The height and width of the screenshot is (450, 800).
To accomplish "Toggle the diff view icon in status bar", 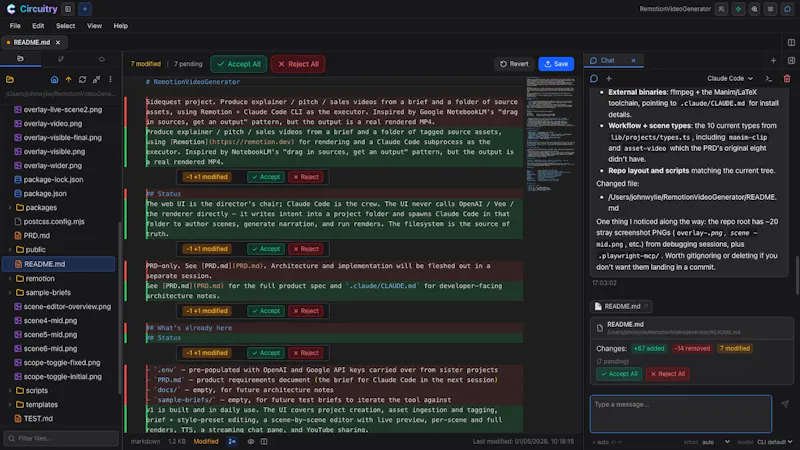I will (x=232, y=441).
